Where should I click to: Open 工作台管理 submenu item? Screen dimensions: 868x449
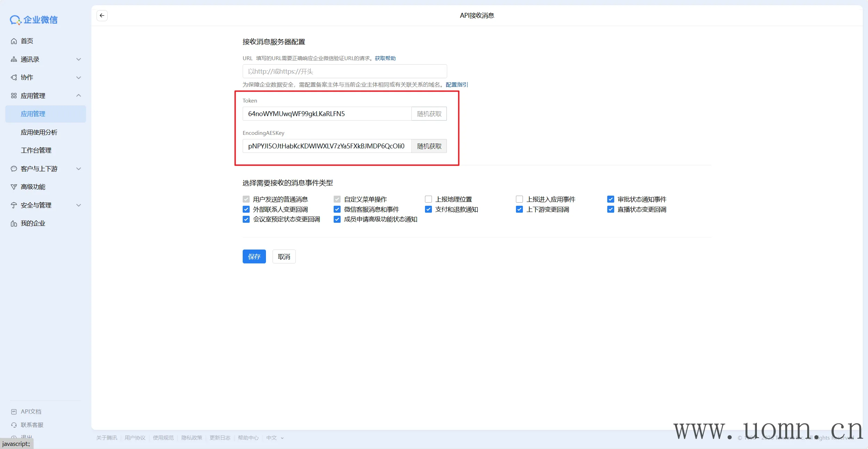tap(36, 150)
